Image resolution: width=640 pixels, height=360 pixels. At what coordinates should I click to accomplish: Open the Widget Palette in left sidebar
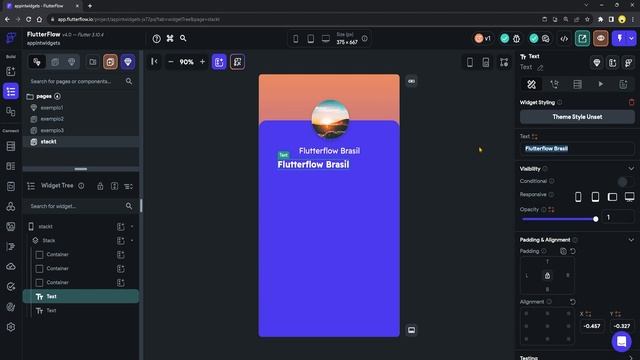[11, 71]
